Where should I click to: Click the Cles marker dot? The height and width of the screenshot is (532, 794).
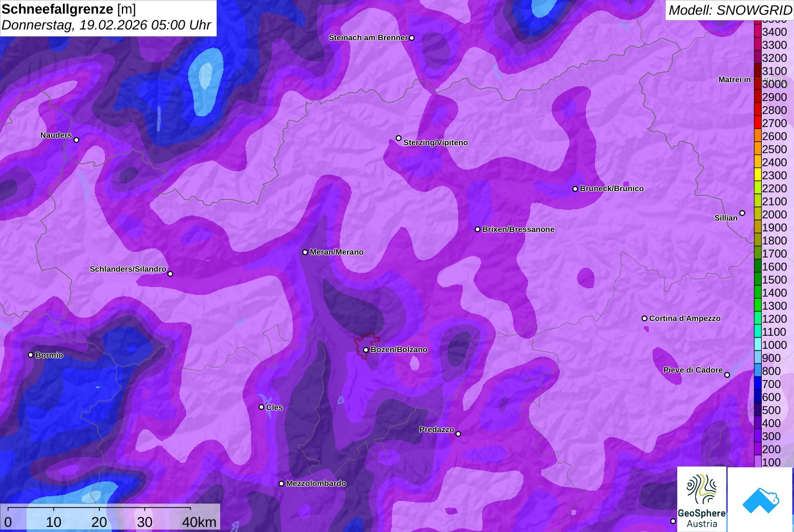click(261, 407)
